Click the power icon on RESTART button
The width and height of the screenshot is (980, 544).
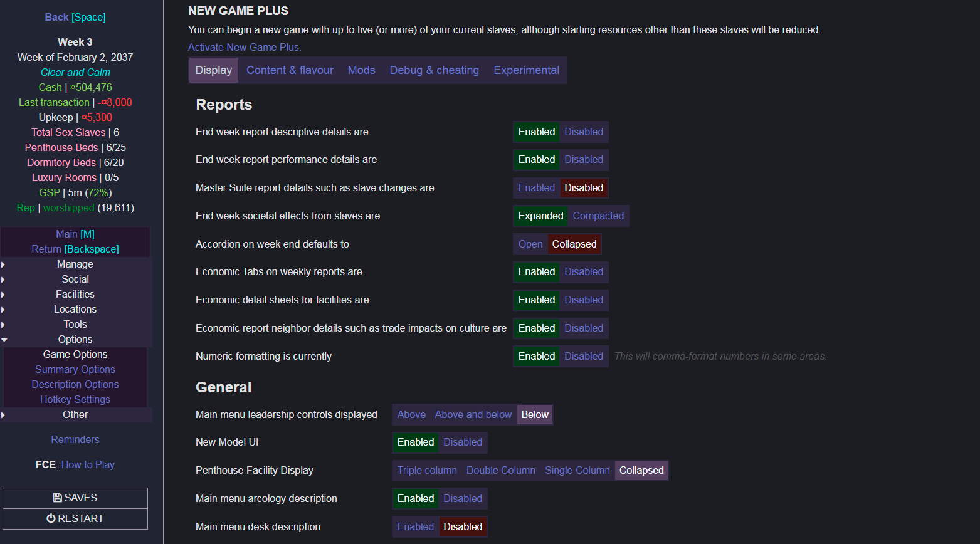(x=51, y=518)
